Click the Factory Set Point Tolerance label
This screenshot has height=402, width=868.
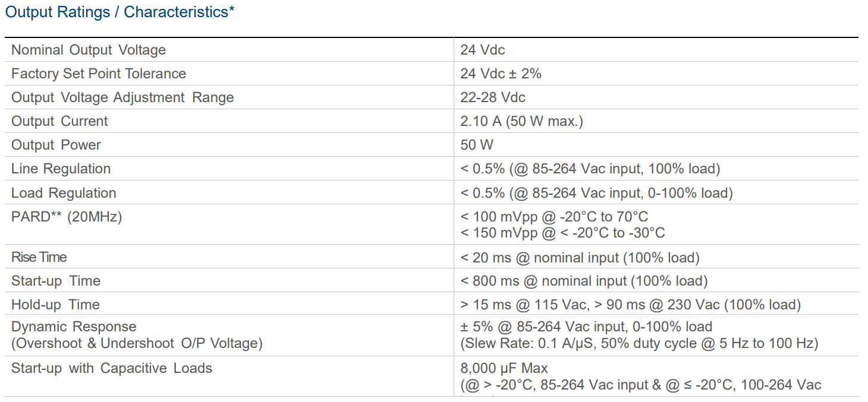pos(99,74)
